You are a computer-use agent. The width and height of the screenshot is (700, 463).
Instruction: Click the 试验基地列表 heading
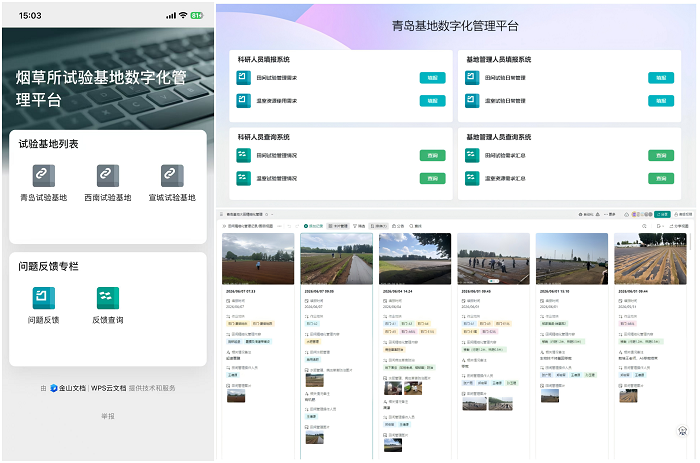pos(48,144)
